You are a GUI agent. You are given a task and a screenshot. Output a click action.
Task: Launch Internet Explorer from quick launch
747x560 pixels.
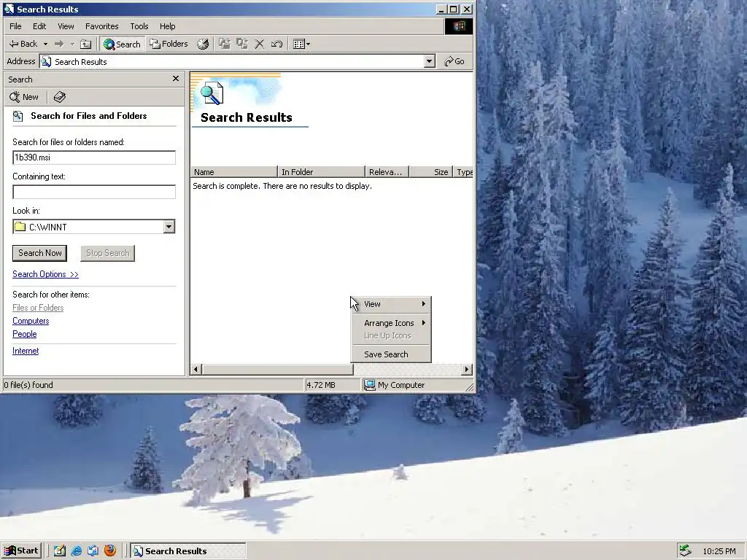point(76,551)
